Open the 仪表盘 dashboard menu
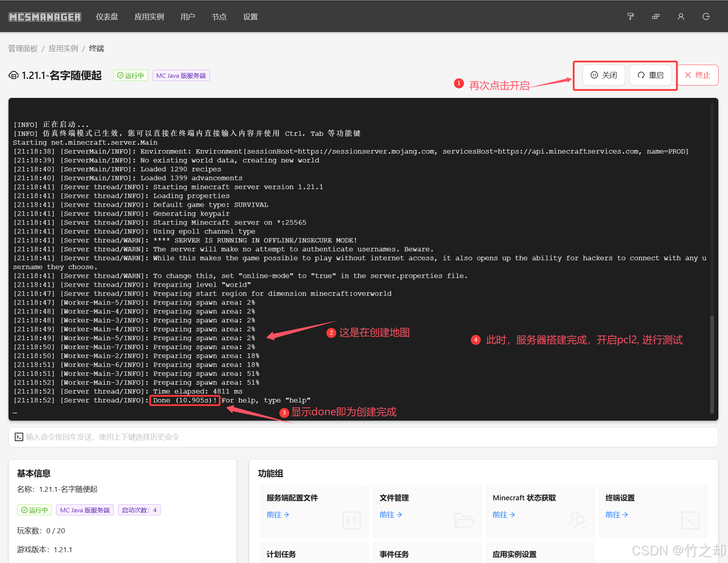This screenshot has width=728, height=563. click(107, 17)
